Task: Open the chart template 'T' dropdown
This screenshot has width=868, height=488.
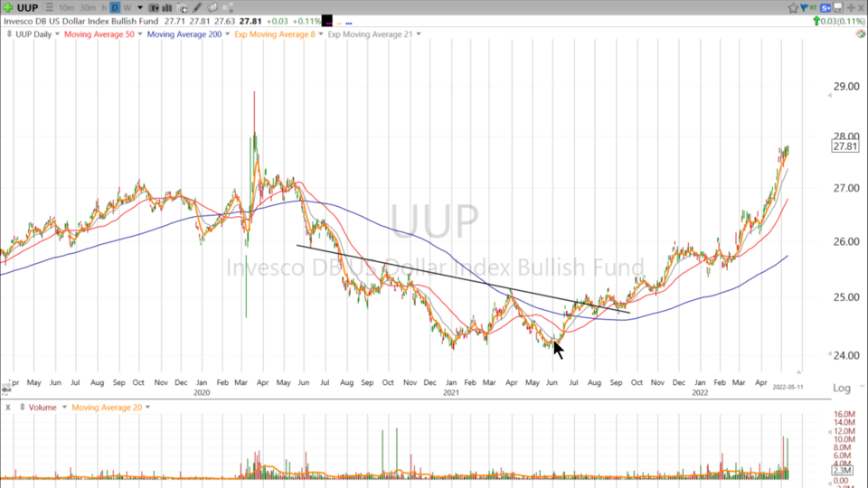Action: click(x=154, y=8)
